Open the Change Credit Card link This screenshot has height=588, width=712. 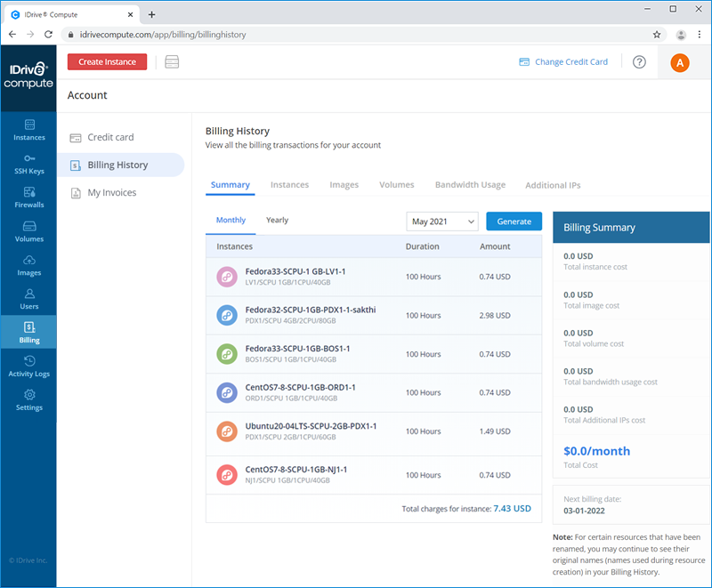pyautogui.click(x=563, y=61)
